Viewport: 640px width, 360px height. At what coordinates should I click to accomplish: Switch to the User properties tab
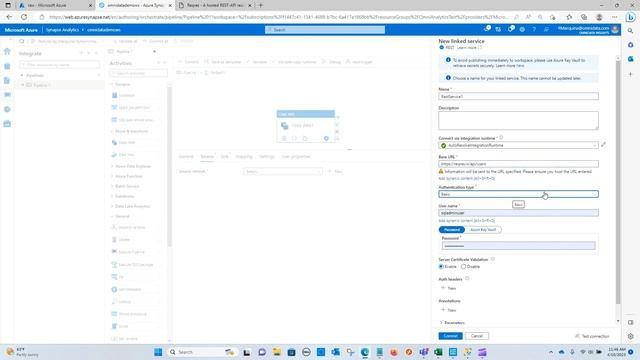(x=296, y=157)
